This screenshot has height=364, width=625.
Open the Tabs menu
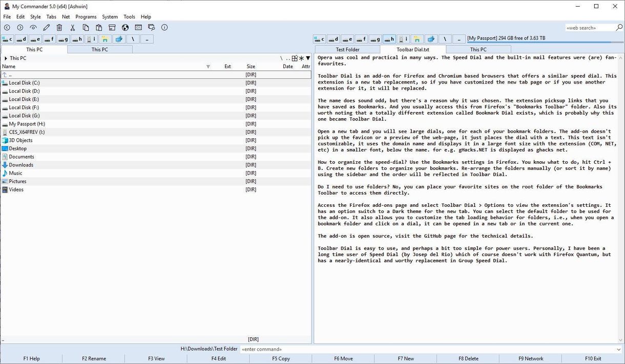click(51, 17)
